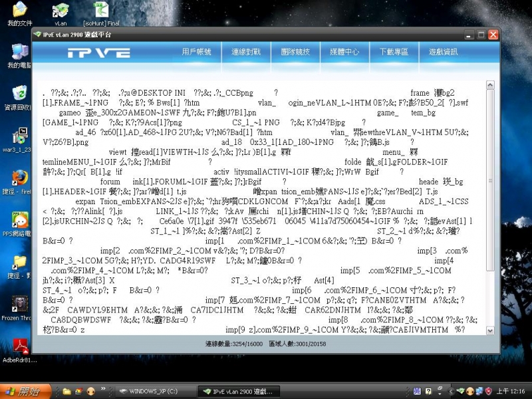Switch to WINDOWS_XP (C:) taskbar window
The height and width of the screenshot is (399, 532).
(x=151, y=391)
